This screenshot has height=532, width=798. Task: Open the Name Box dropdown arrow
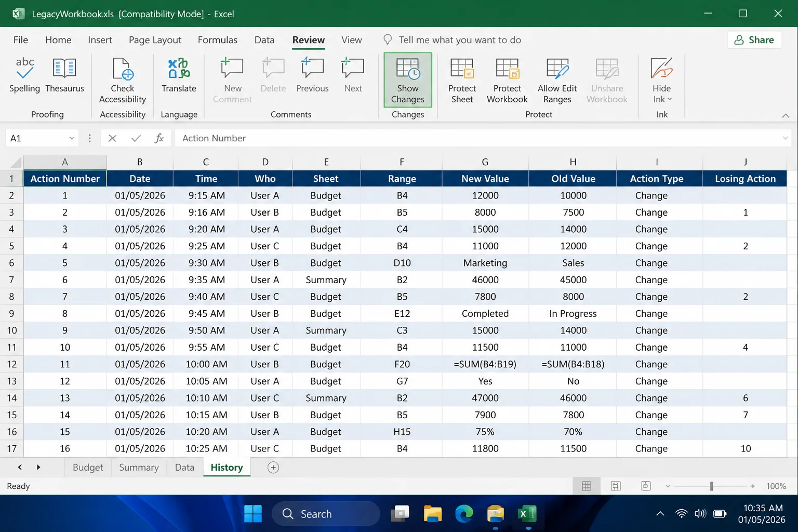[72, 138]
